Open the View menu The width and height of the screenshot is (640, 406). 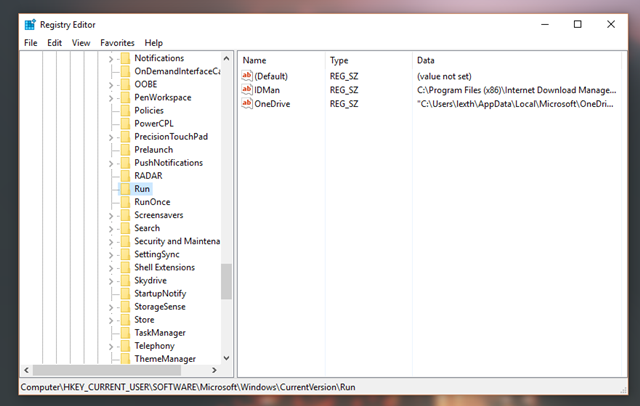(81, 43)
